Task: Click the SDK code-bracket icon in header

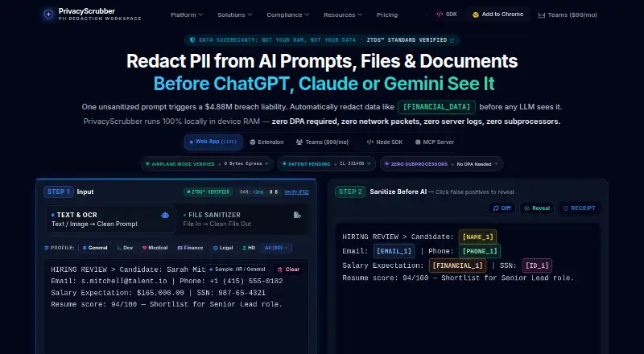Action: pos(440,14)
